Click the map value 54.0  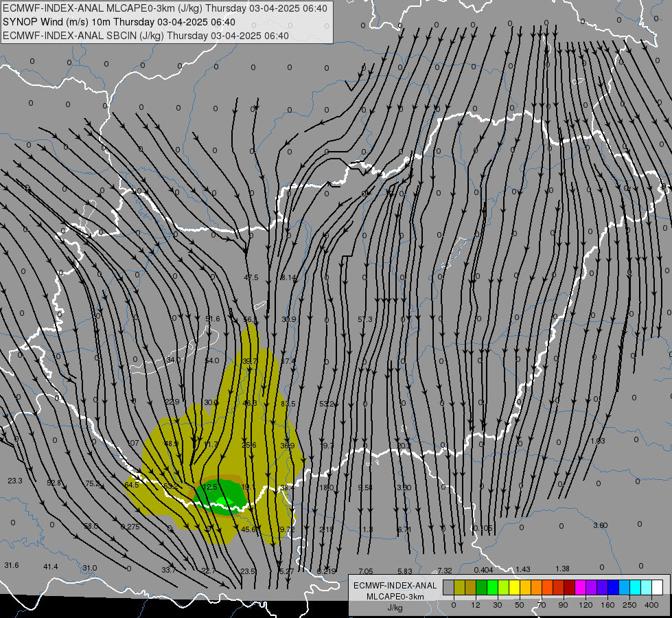click(x=212, y=360)
